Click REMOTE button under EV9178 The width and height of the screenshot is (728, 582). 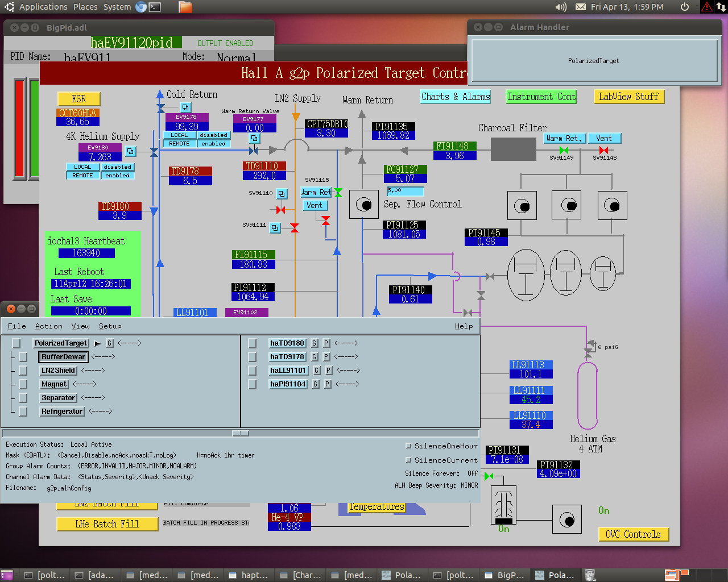coord(179,144)
